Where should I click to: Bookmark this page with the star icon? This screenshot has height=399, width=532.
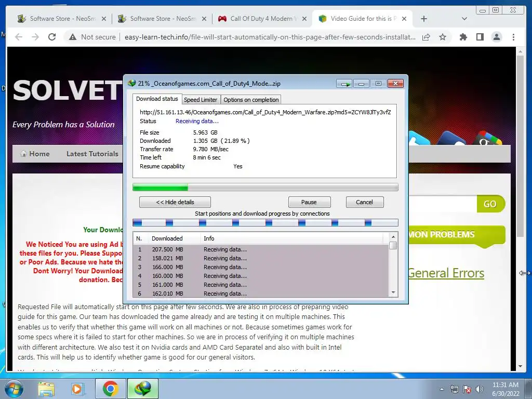pos(443,37)
